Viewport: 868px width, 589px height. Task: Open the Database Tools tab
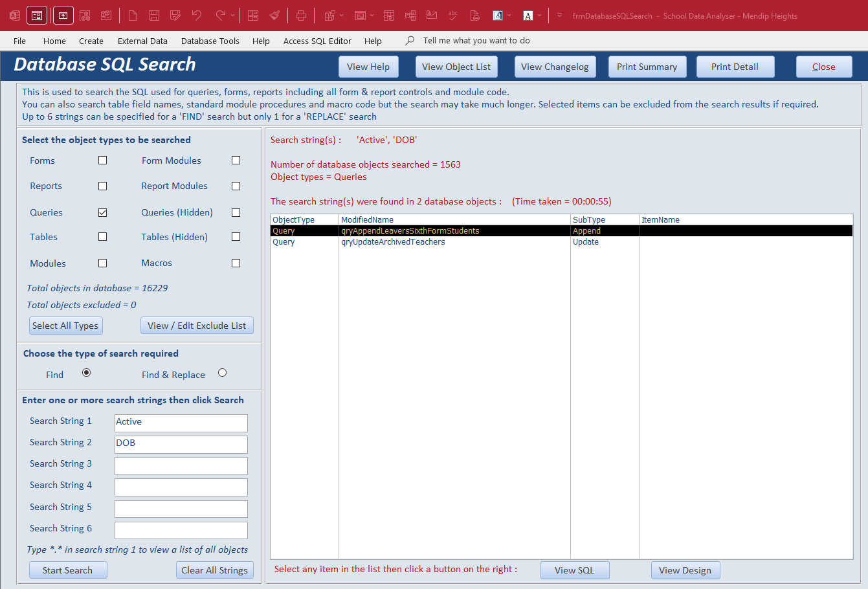point(210,41)
